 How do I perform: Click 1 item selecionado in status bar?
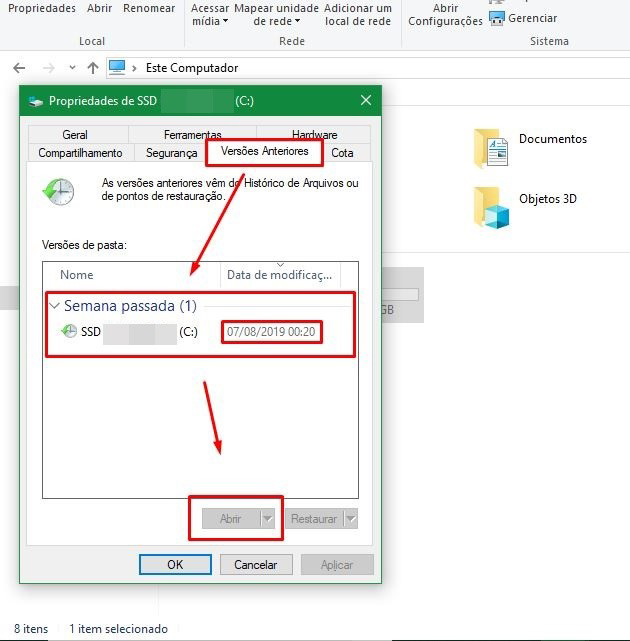click(x=119, y=628)
